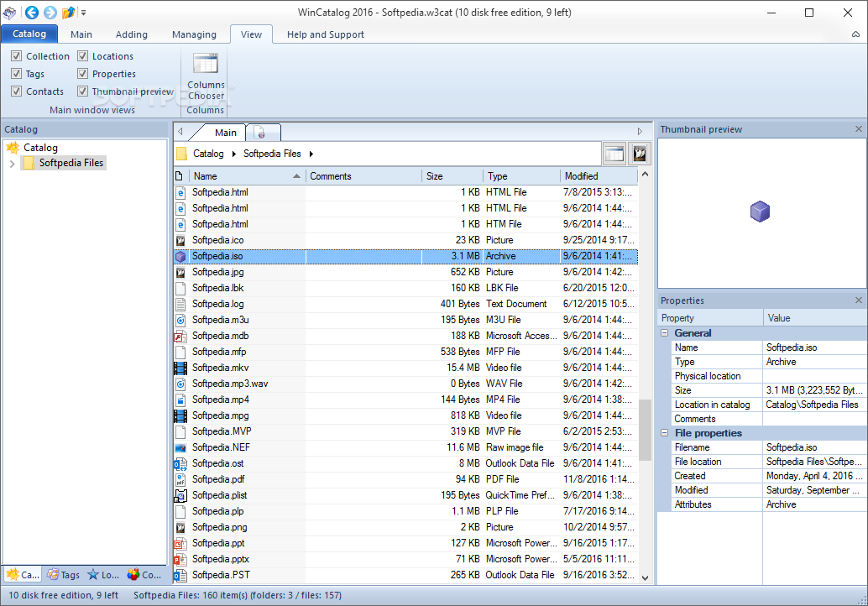This screenshot has width=868, height=606.
Task: Click the file list scroll down arrow
Action: click(645, 577)
